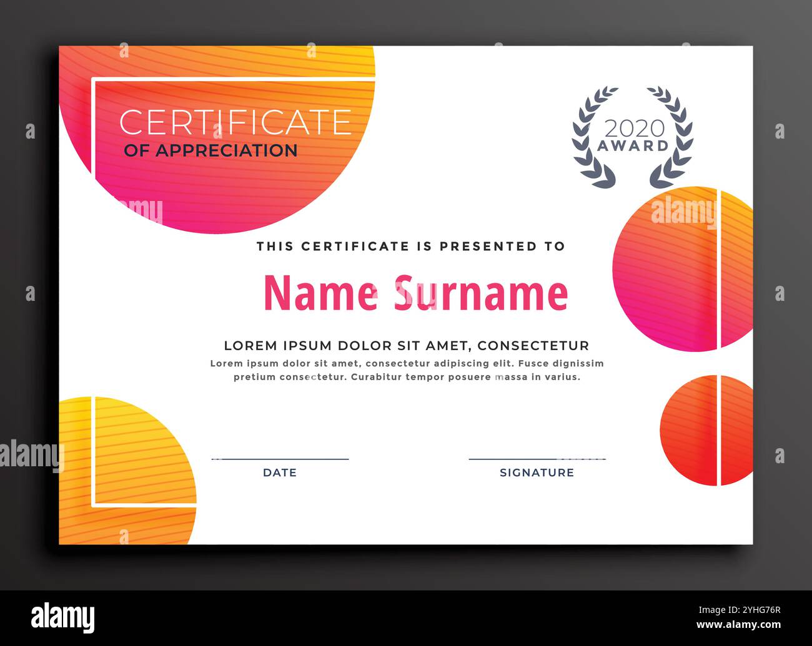Click the line above SIGNATURE

[537, 459]
